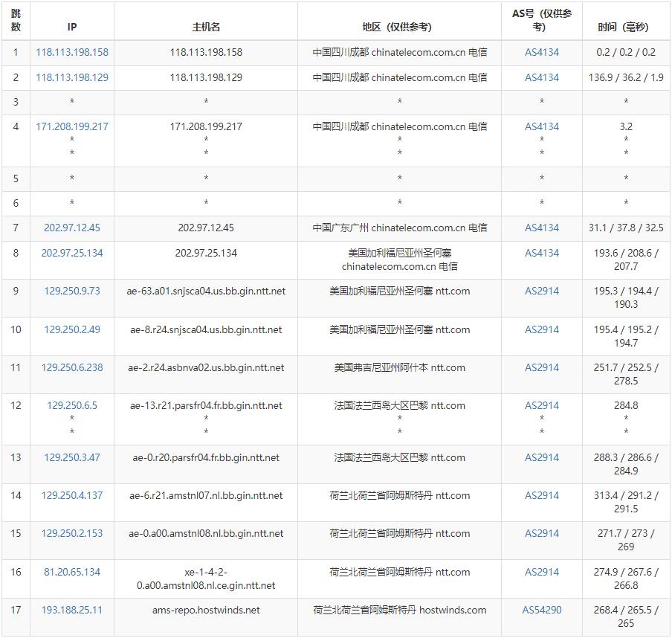
Task: Click time value 0.2 / 0.2 / 0.2
Action: coord(626,52)
